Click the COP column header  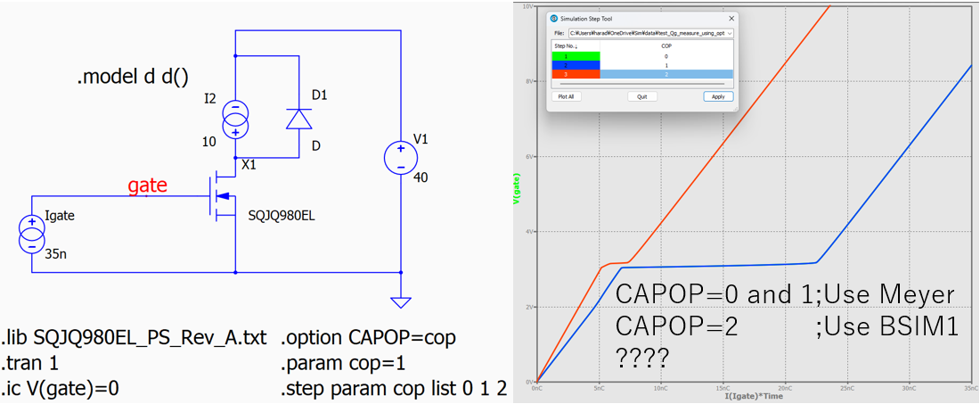666,45
